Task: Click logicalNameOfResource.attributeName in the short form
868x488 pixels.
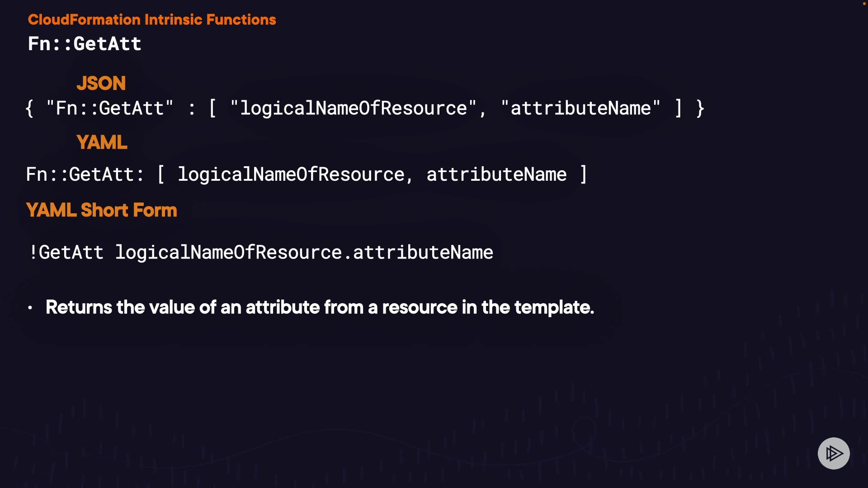Action: click(x=304, y=252)
